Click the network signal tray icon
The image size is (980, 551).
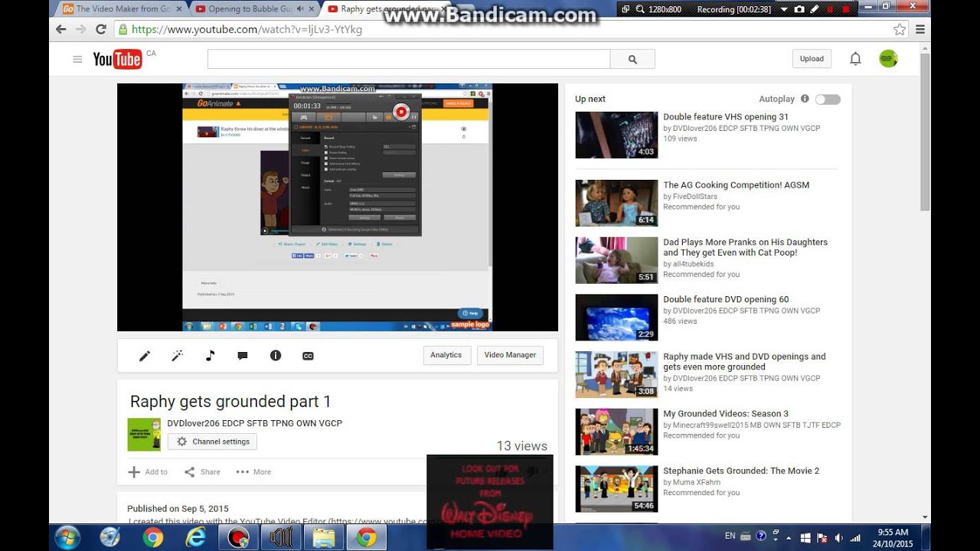(x=855, y=537)
